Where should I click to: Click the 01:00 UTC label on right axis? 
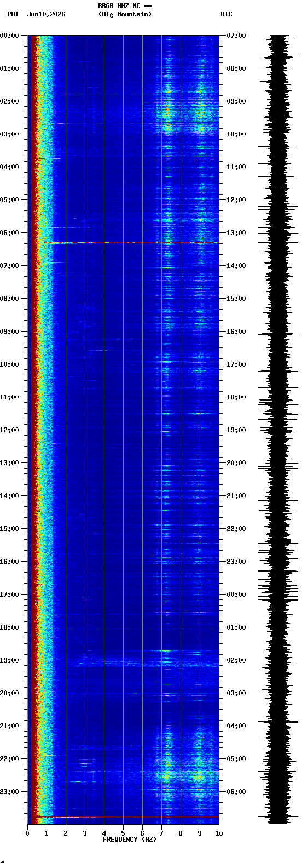pos(236,627)
